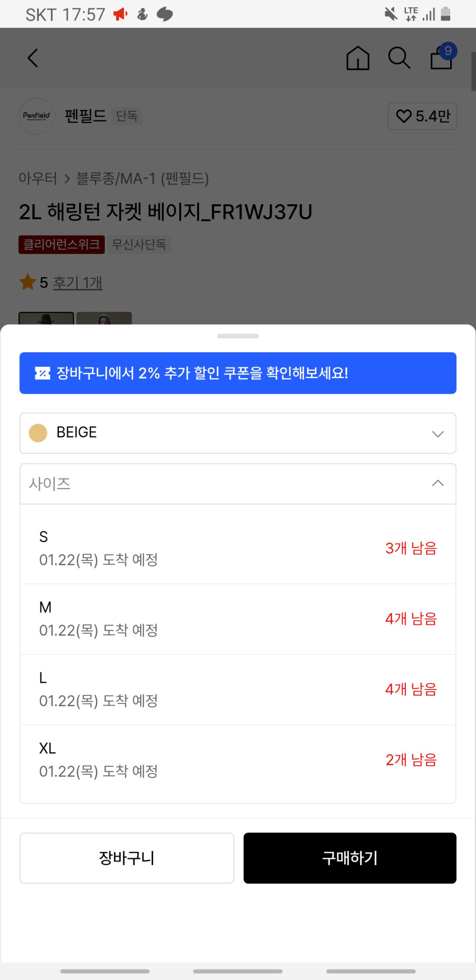Tap the bottom sheet drag handle
The height and width of the screenshot is (980, 476).
(238, 336)
